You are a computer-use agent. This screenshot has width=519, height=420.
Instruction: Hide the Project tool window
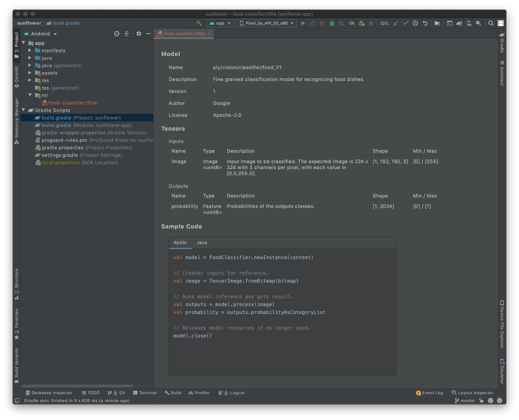pos(148,34)
